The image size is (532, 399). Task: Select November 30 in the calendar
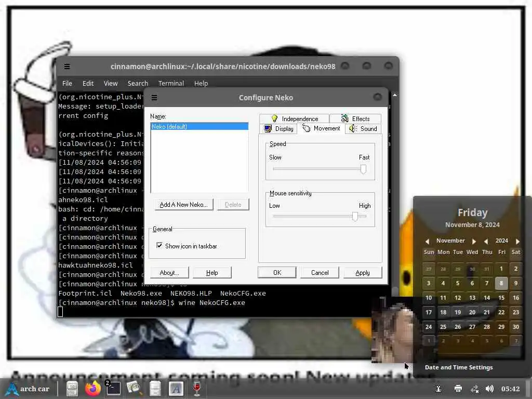coord(516,327)
